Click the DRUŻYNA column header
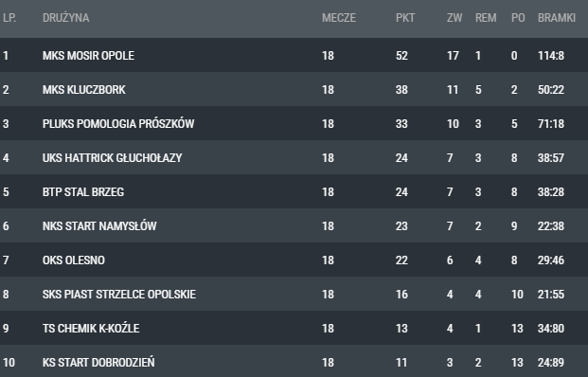Screen dimensions: 588x377 65,18
